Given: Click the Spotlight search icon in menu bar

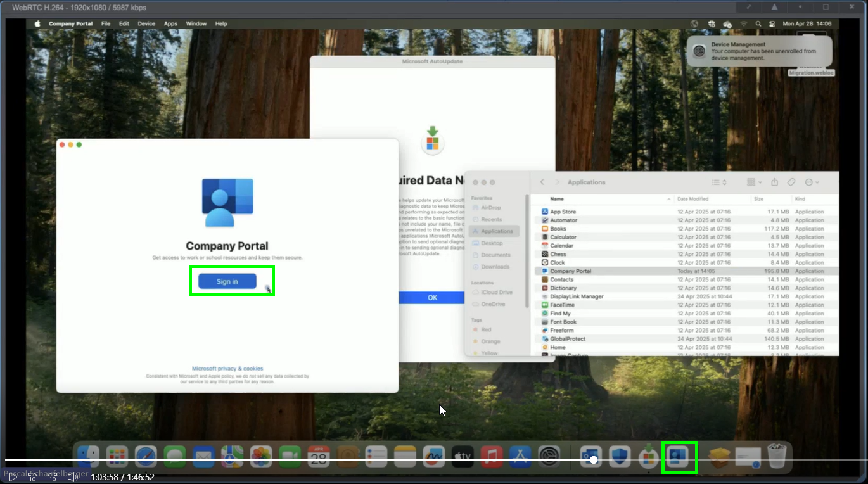Looking at the screenshot, I should click(x=758, y=23).
